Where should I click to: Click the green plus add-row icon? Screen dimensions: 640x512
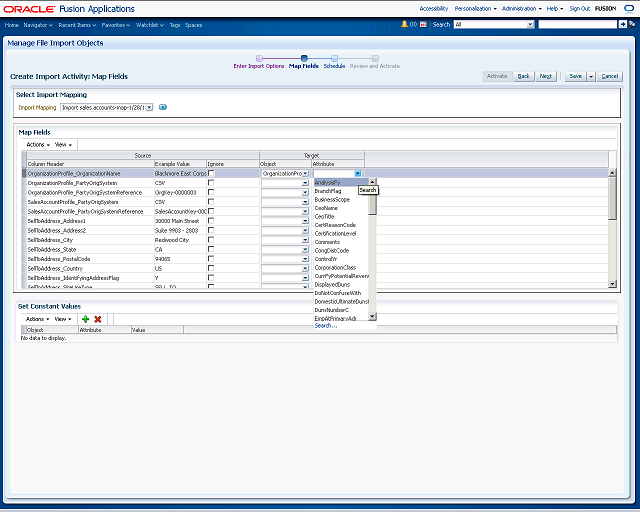85,319
